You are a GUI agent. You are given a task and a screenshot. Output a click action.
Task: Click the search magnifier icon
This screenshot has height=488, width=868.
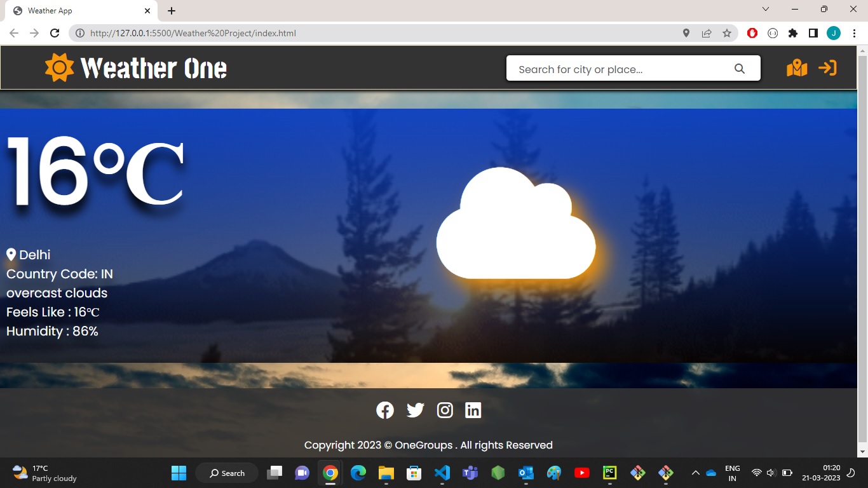(x=739, y=69)
